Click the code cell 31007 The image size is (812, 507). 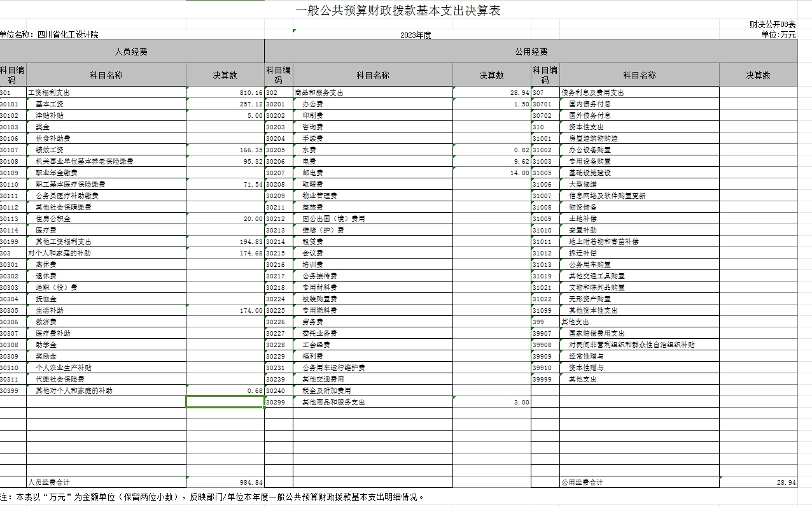coord(545,196)
